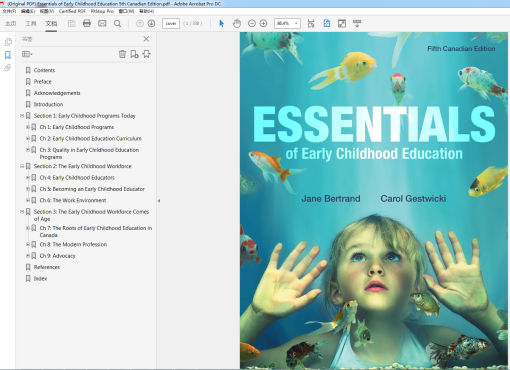This screenshot has width=510, height=370.
Task: Click the read mode toolbar icon
Action: [x=357, y=23]
